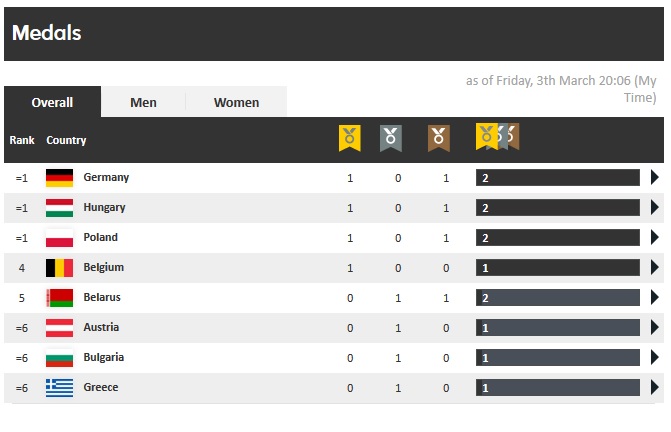Expand the Poland medal details arrow

pyautogui.click(x=655, y=238)
